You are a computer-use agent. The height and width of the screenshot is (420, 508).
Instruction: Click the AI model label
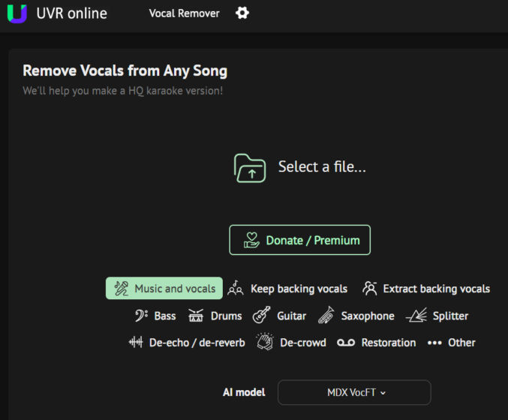tap(244, 392)
